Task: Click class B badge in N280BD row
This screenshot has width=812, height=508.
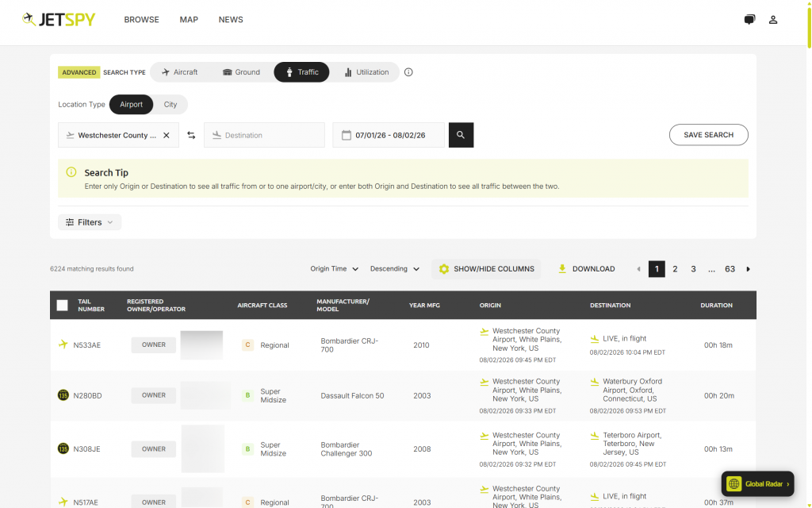Action: (x=247, y=395)
